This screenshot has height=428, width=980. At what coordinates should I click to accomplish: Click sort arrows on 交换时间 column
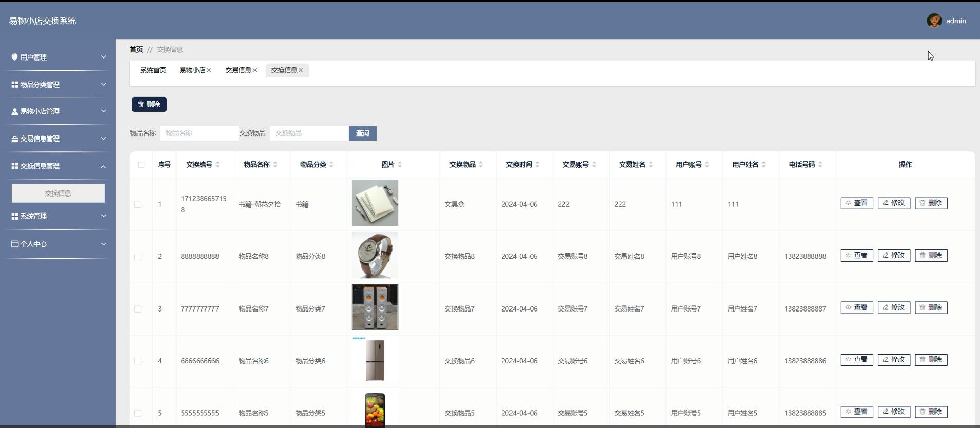click(x=537, y=165)
